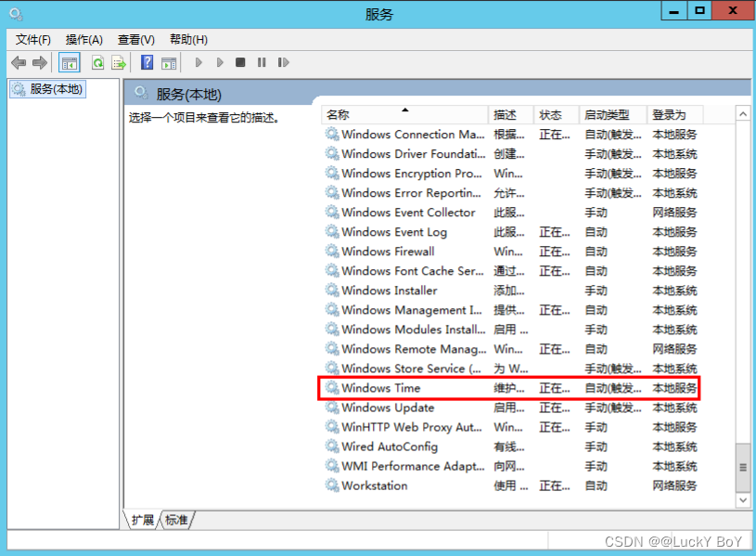Screen dimensions: 756x556
Task: Select the WinHTTP Web Proxy Aut... service
Action: click(511, 427)
